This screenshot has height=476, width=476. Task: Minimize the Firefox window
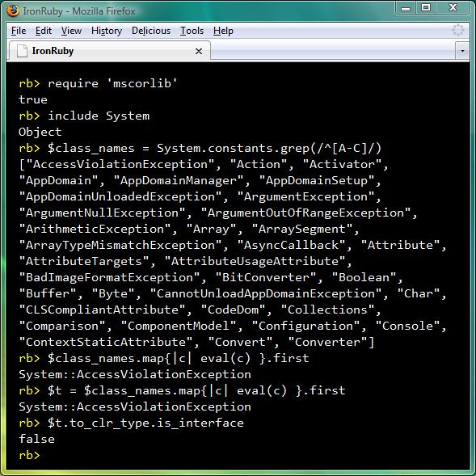point(406,8)
